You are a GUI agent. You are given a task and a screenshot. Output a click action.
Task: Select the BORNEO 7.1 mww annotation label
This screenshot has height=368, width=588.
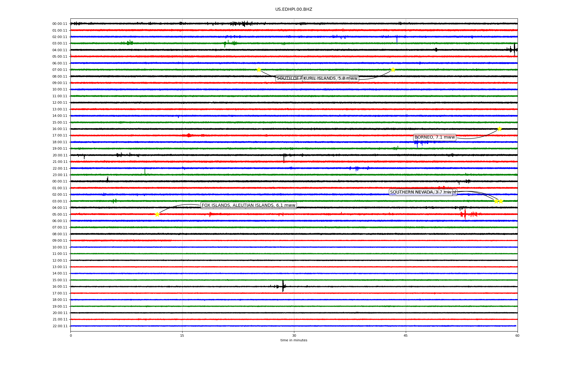click(435, 137)
